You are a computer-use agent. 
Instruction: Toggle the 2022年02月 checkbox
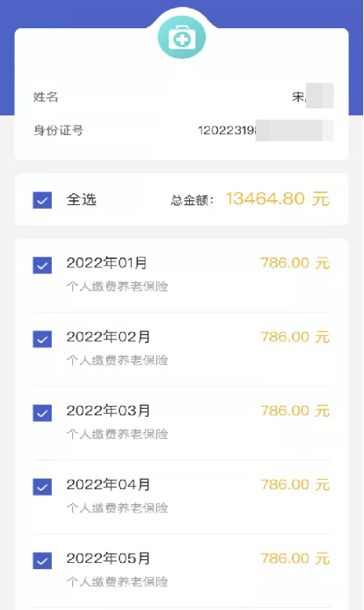pos(42,339)
